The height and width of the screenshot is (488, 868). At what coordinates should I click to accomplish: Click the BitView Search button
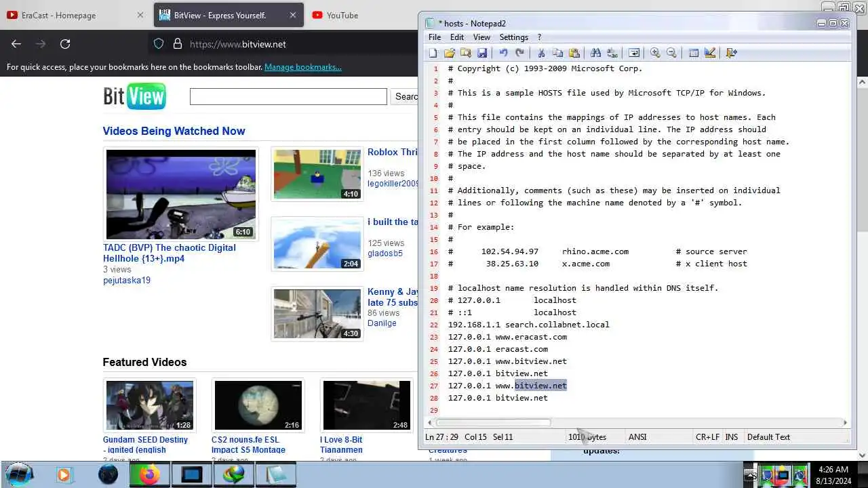click(x=406, y=96)
